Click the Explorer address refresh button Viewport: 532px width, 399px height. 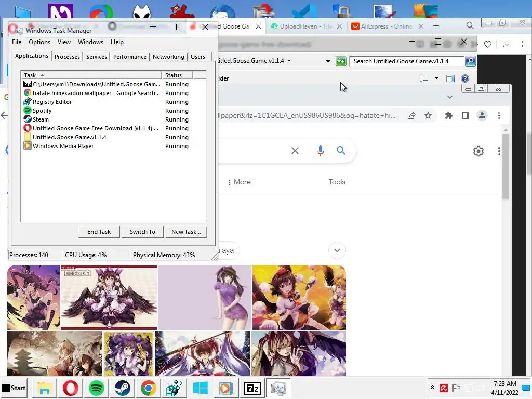[x=341, y=61]
